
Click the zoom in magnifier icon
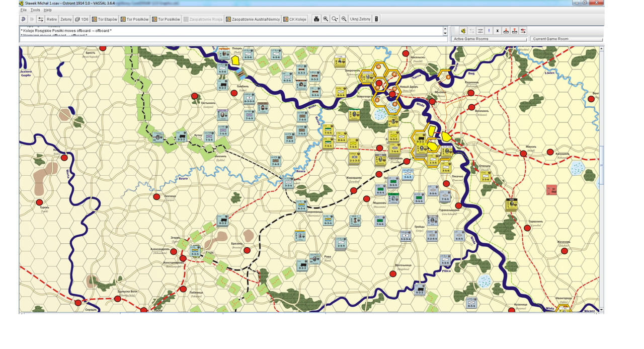click(x=326, y=19)
